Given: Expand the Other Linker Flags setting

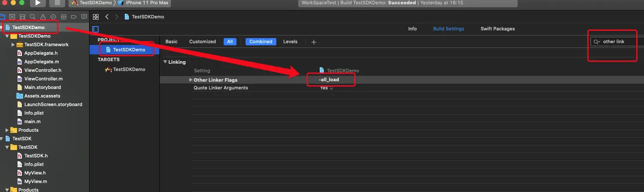Looking at the screenshot, I should pos(191,80).
